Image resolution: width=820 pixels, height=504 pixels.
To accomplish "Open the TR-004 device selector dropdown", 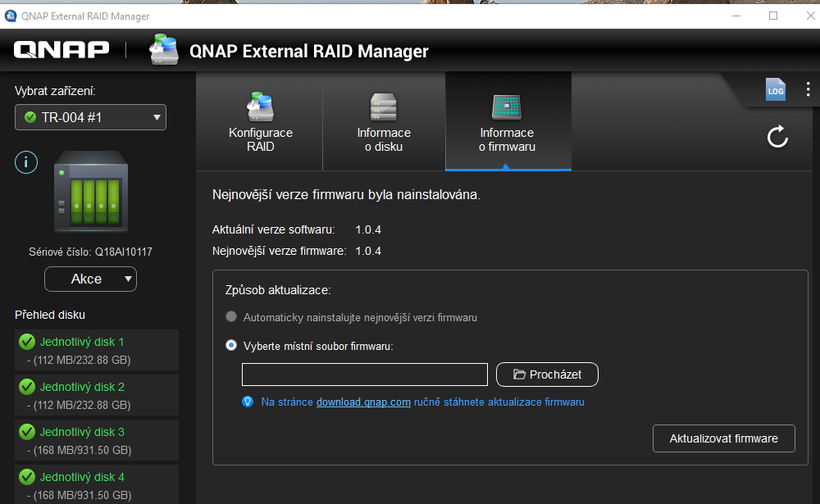I will tap(90, 117).
